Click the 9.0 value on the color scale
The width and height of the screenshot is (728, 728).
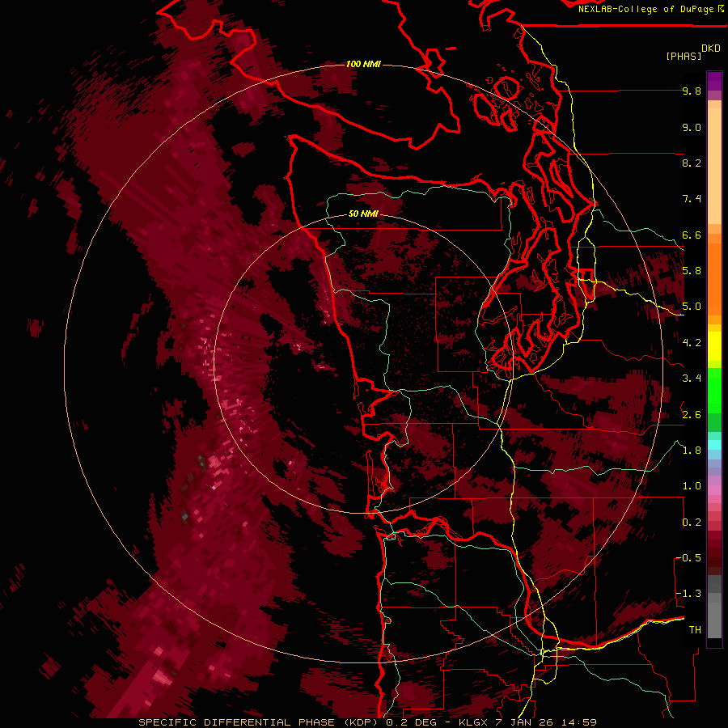point(692,127)
